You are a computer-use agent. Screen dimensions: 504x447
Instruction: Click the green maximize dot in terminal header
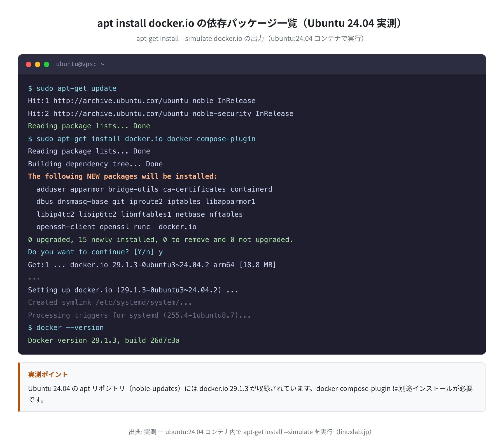click(46, 64)
